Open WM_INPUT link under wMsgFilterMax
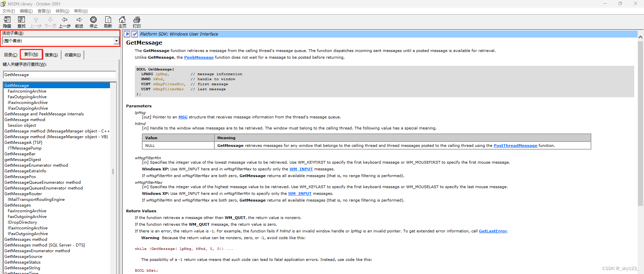 pos(300,194)
